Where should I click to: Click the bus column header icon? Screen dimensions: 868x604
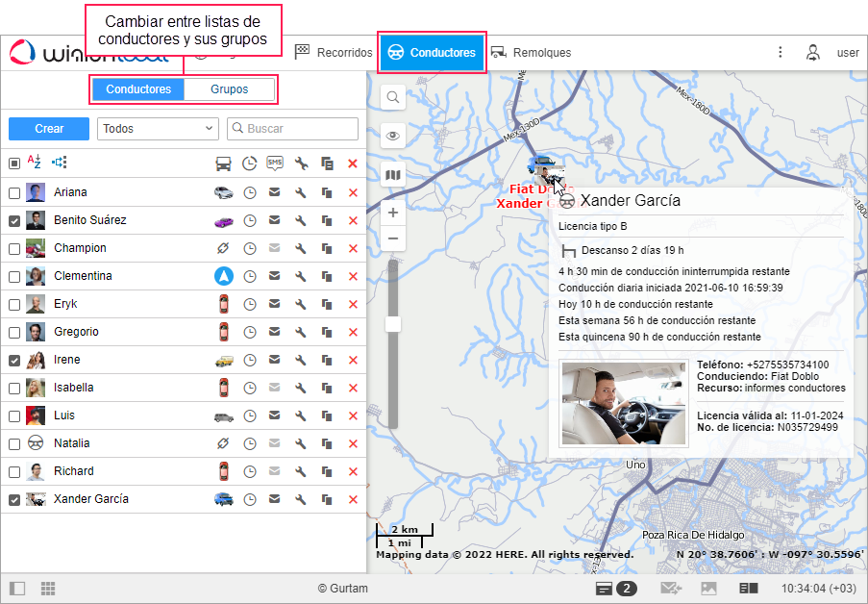point(223,164)
